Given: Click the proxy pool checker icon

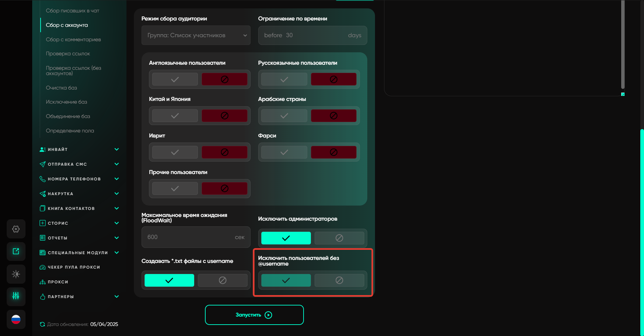Looking at the screenshot, I should tap(43, 267).
